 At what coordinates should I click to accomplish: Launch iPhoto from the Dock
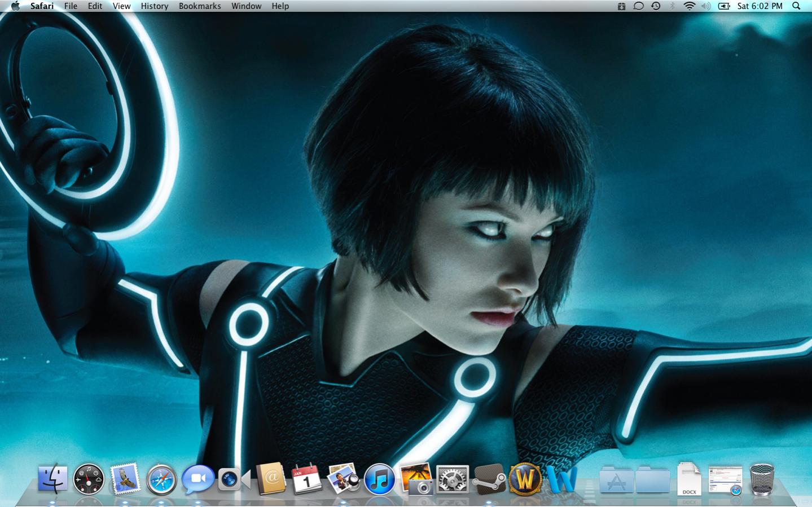416,479
